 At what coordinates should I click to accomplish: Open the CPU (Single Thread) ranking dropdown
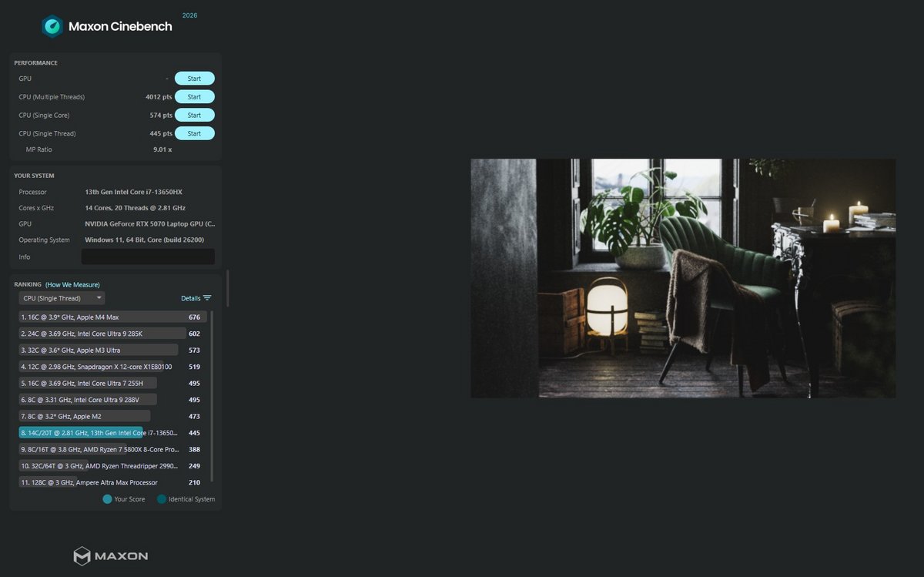[62, 298]
